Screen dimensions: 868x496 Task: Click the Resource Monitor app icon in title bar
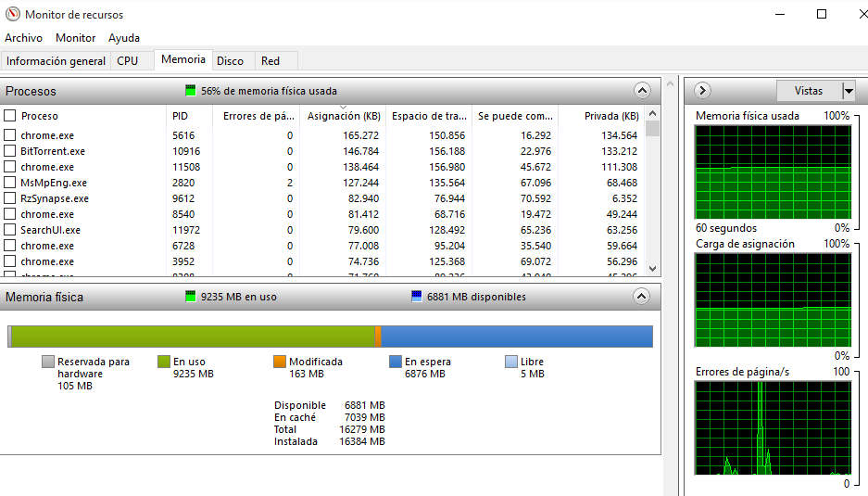[11, 15]
